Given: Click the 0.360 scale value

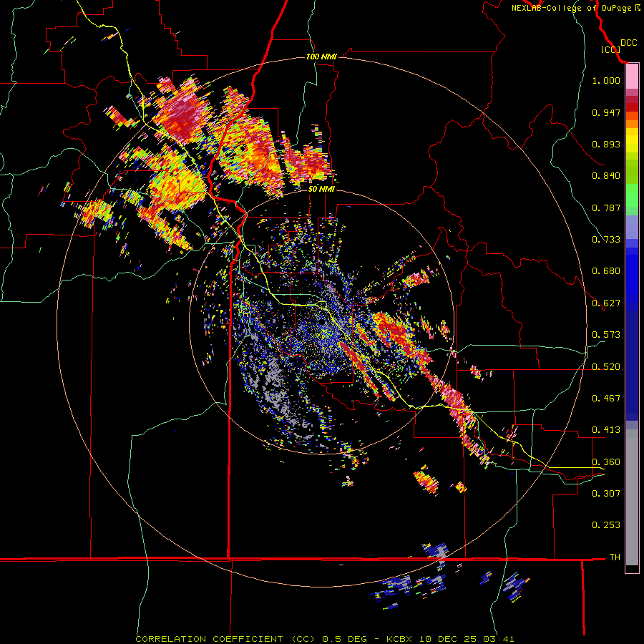Looking at the screenshot, I should click(606, 462).
